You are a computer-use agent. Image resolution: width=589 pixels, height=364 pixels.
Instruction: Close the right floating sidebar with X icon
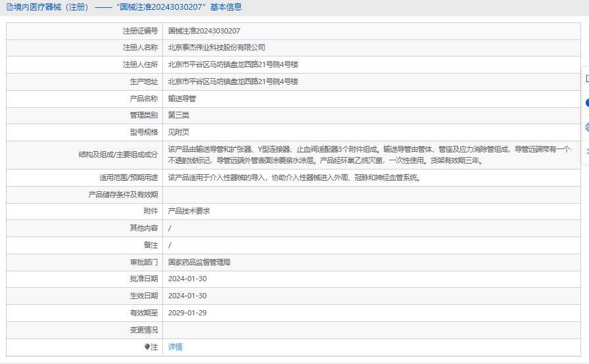pos(588,151)
